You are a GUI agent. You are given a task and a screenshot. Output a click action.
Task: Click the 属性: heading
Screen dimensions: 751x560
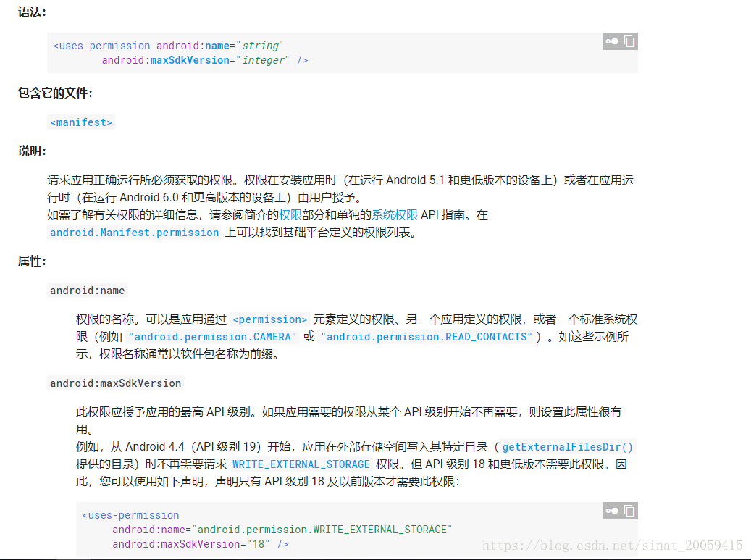click(32, 262)
